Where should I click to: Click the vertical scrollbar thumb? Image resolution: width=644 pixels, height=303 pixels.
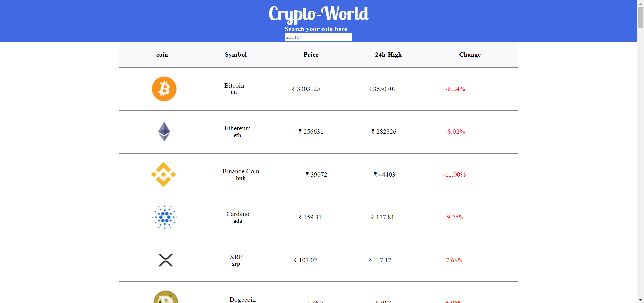click(x=640, y=17)
